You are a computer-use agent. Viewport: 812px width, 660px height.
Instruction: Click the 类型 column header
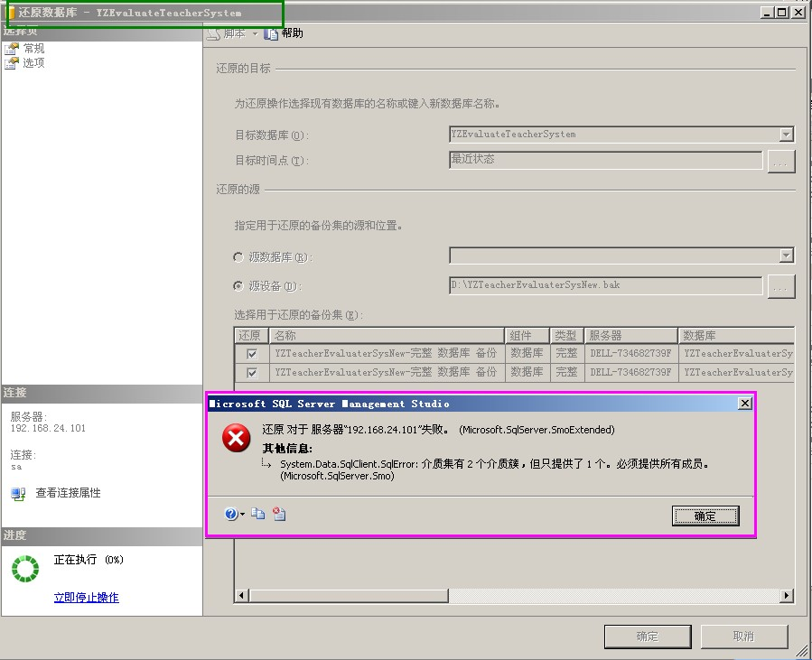click(x=567, y=336)
